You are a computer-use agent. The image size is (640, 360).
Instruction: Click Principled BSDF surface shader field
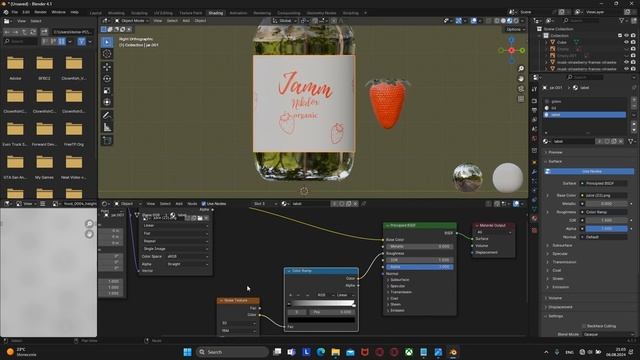[x=604, y=184]
